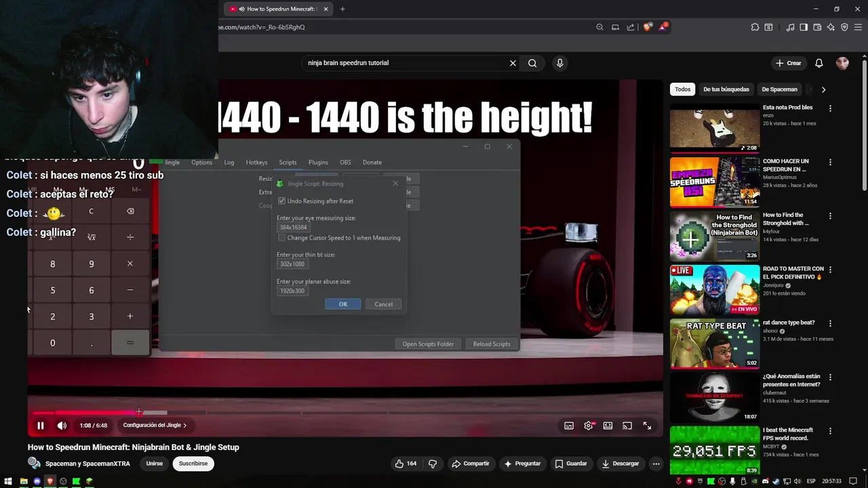868x488 pixels.
Task: Toggle the browser sidebar panel icon
Action: coord(804,27)
